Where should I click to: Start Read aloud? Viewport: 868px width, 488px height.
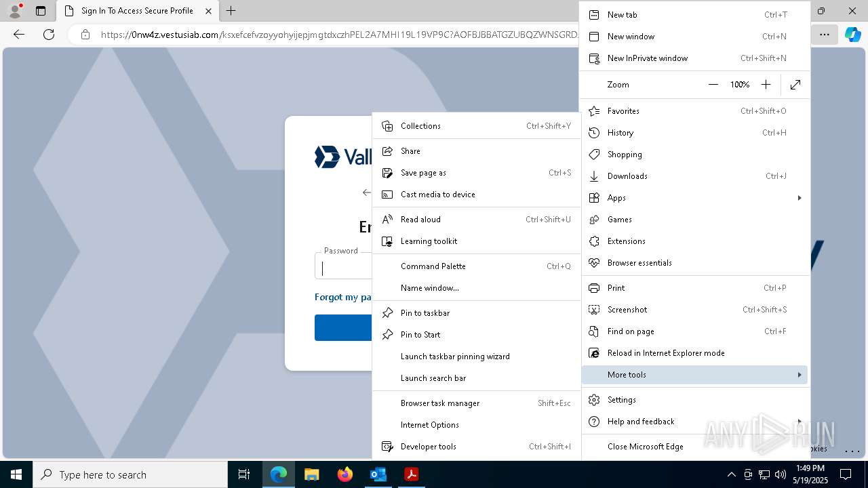(477, 220)
